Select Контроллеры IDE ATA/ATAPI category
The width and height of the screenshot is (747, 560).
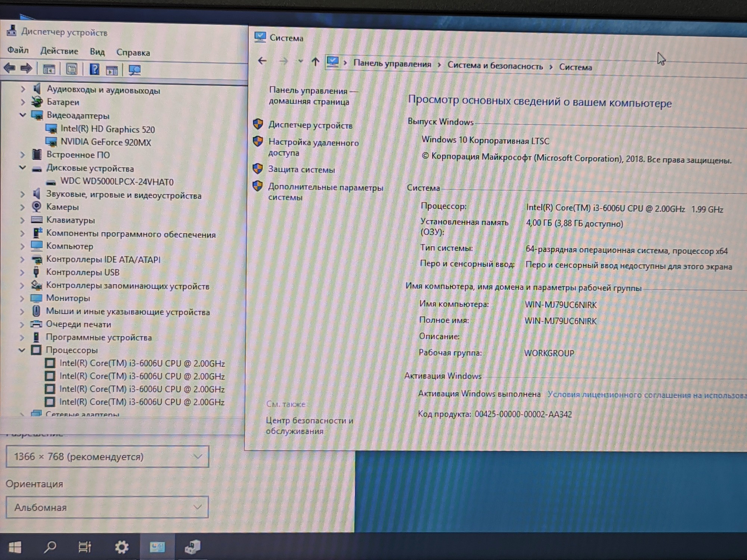(x=103, y=259)
